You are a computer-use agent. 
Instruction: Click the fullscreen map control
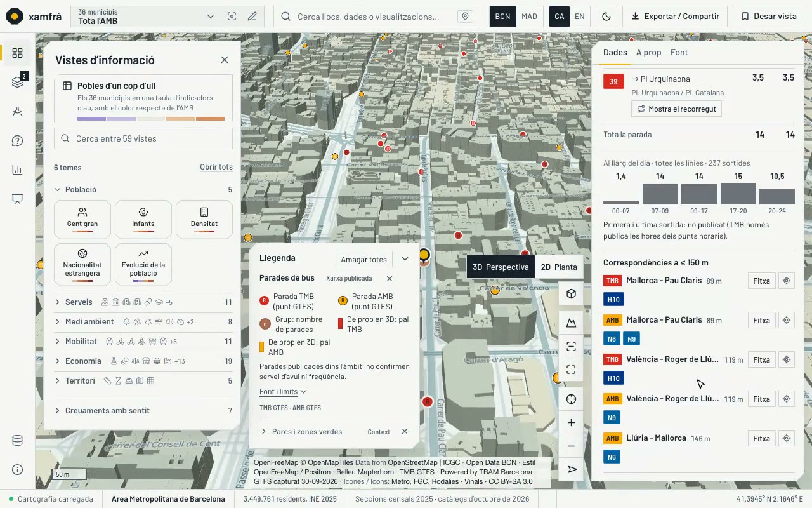pos(571,370)
